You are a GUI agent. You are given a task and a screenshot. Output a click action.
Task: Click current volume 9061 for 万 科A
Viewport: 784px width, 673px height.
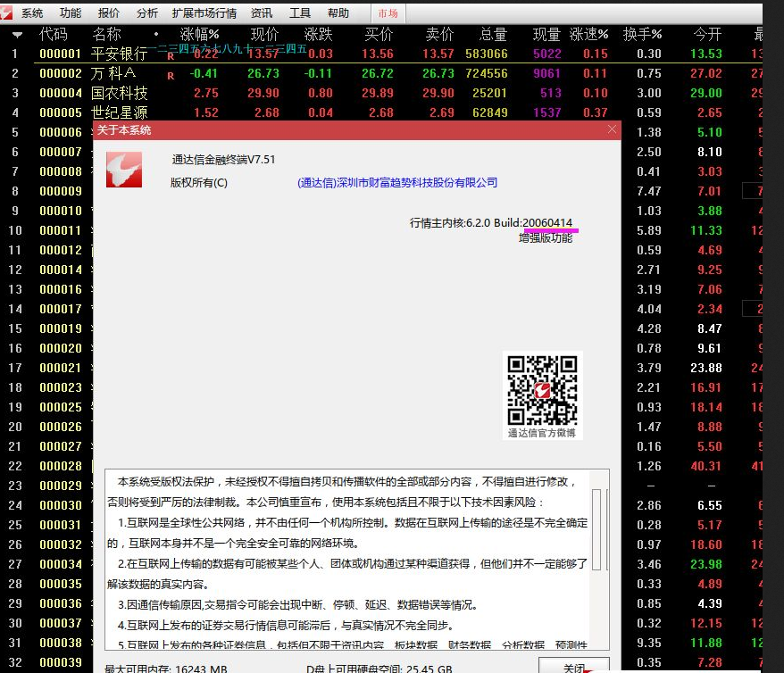tap(547, 73)
